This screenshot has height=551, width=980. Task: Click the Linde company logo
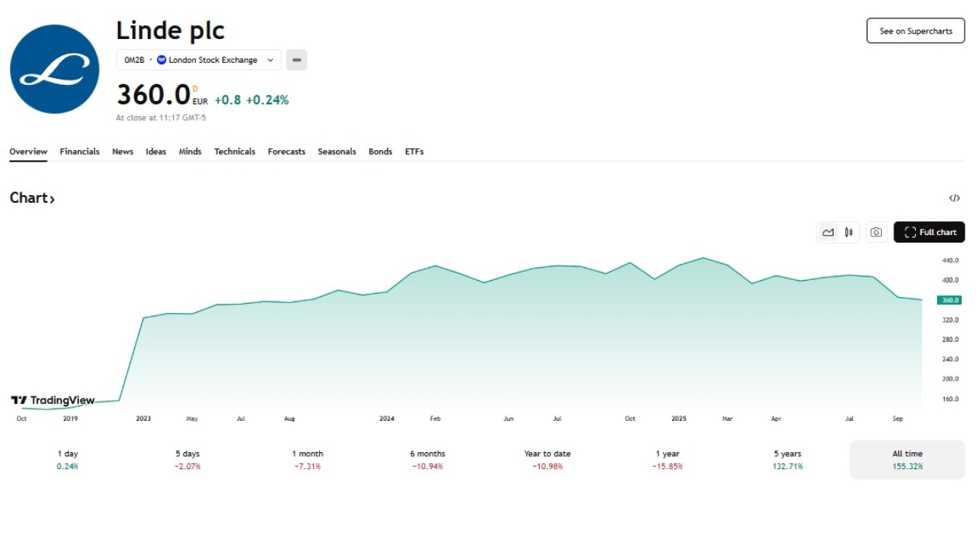coord(54,69)
